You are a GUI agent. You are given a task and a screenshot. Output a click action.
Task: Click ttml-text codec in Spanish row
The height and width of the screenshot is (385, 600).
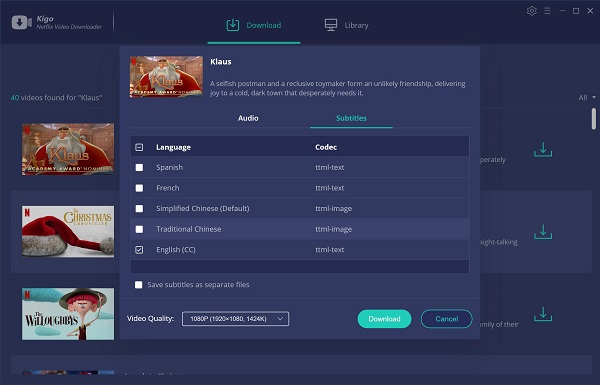(x=329, y=168)
